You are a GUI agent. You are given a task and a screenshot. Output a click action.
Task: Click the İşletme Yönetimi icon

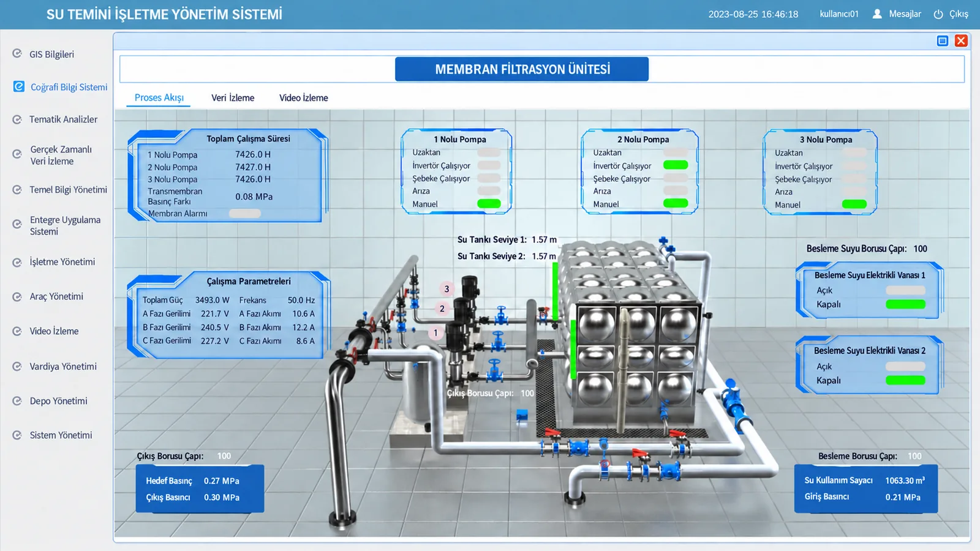[17, 262]
